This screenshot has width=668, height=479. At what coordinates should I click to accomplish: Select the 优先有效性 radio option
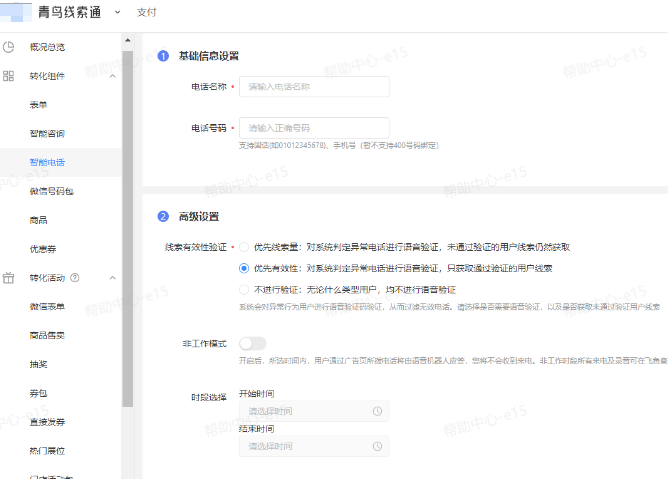pos(244,268)
